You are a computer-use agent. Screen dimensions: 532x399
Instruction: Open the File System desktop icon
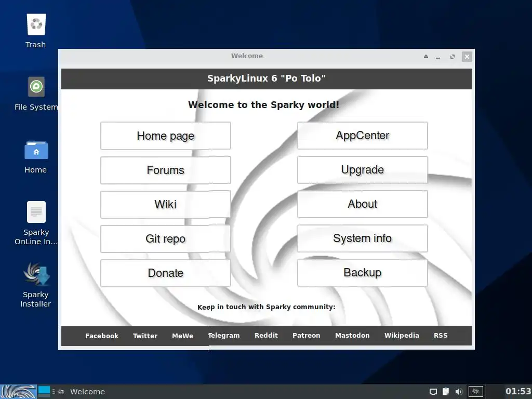click(x=36, y=87)
